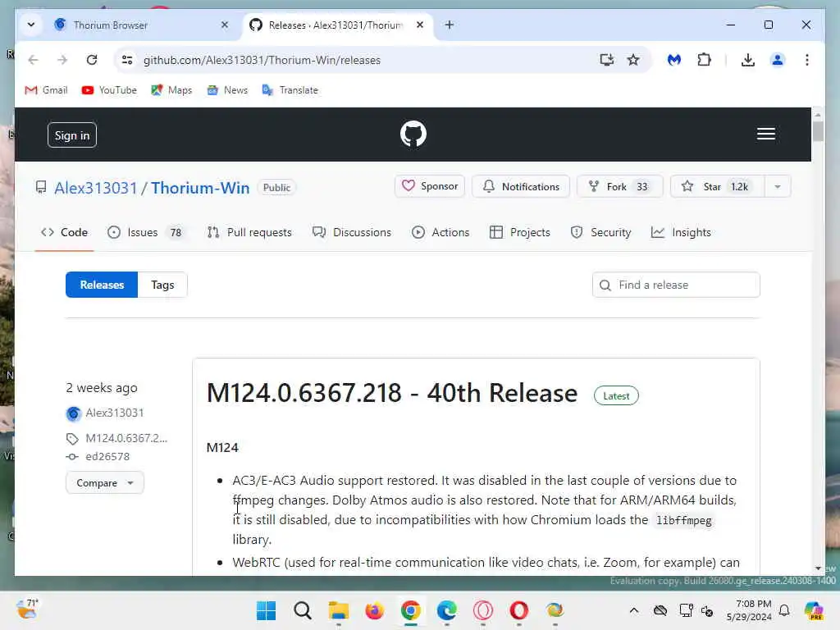Launch Firefox from taskbar
Viewport: 840px width, 630px height.
point(374,610)
